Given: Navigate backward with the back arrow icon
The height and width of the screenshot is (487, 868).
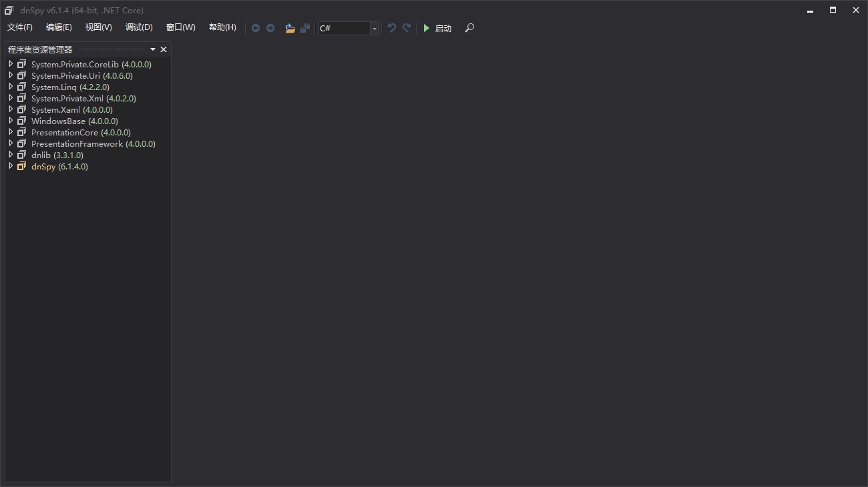Looking at the screenshot, I should pos(256,28).
